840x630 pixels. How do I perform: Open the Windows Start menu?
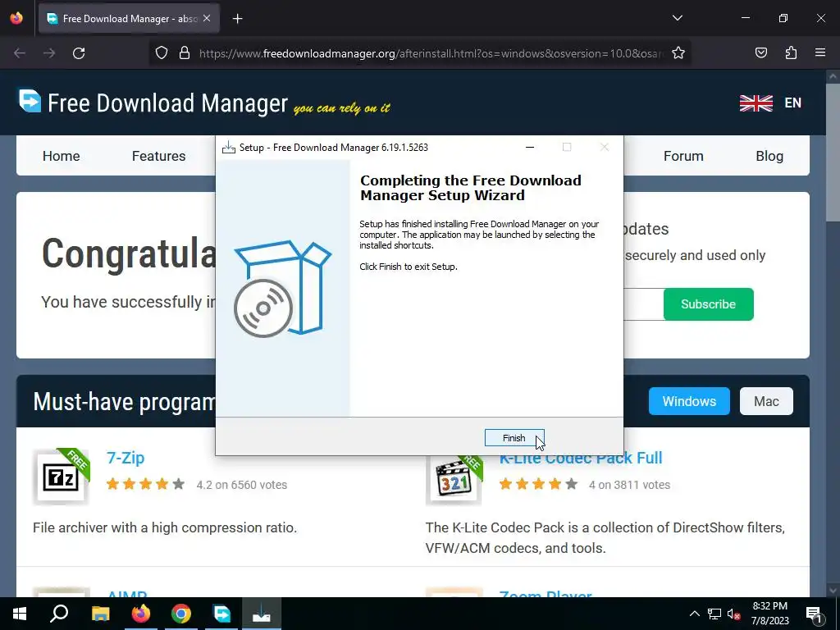pyautogui.click(x=20, y=614)
